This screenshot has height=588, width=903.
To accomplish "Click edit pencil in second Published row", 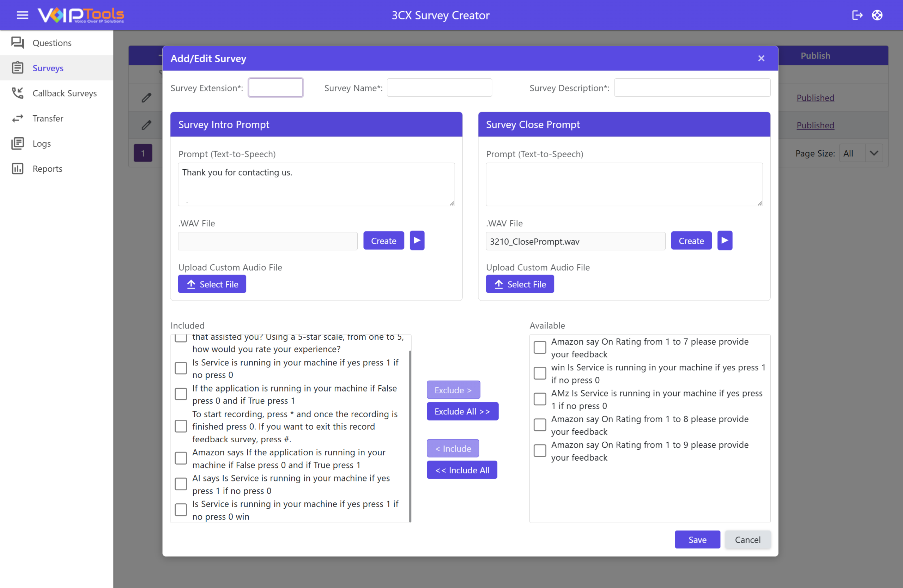I will pos(146,125).
